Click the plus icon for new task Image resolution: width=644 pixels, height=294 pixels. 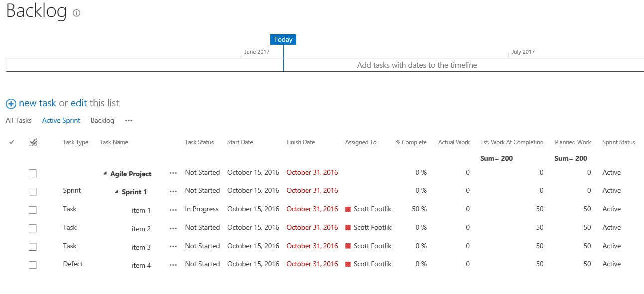tap(11, 104)
